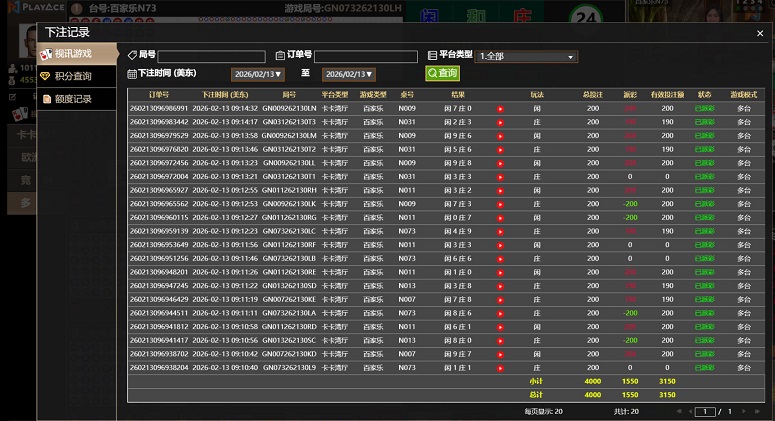
Task: Play replay for order 260213096986991
Action: [x=500, y=108]
